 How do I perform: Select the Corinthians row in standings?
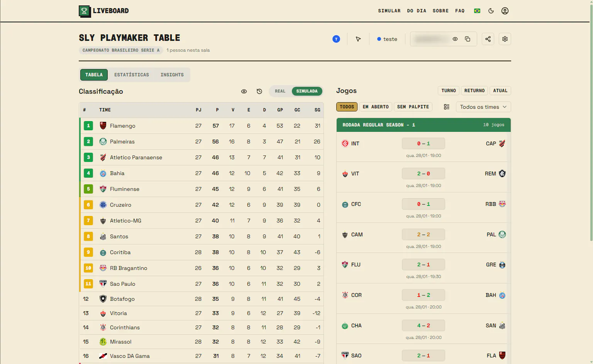click(202, 327)
